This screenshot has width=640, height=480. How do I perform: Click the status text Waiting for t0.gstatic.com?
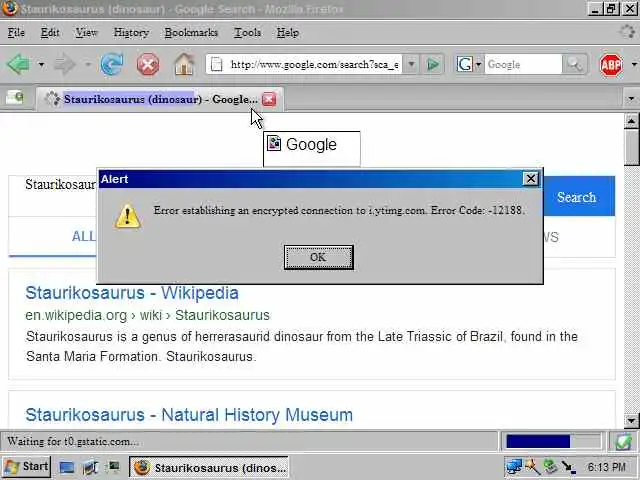click(73, 441)
